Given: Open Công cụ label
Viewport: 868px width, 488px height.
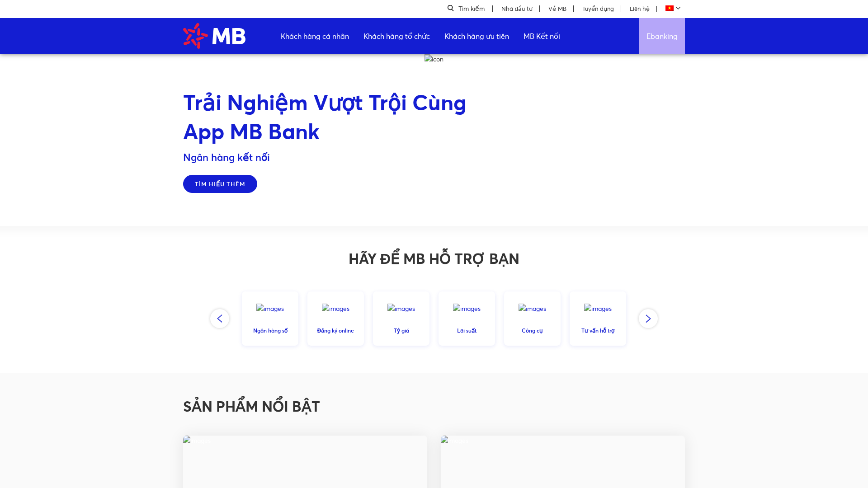Looking at the screenshot, I should pyautogui.click(x=532, y=331).
